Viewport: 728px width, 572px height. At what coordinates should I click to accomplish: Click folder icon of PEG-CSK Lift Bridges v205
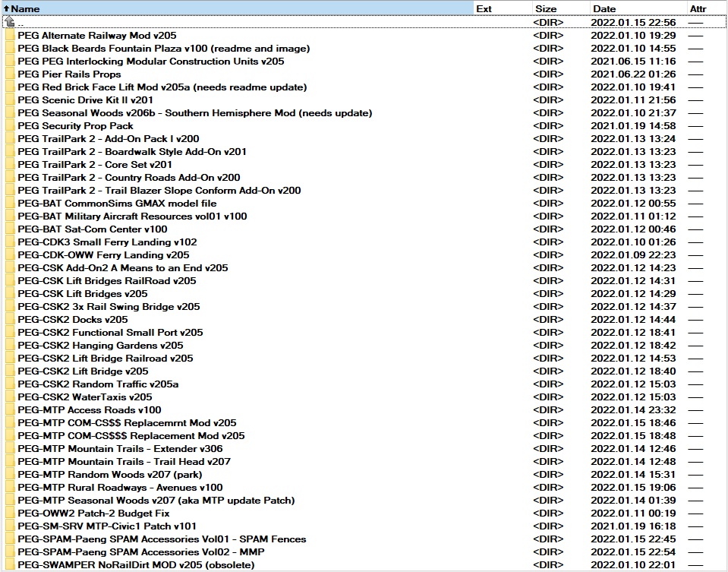click(x=10, y=294)
